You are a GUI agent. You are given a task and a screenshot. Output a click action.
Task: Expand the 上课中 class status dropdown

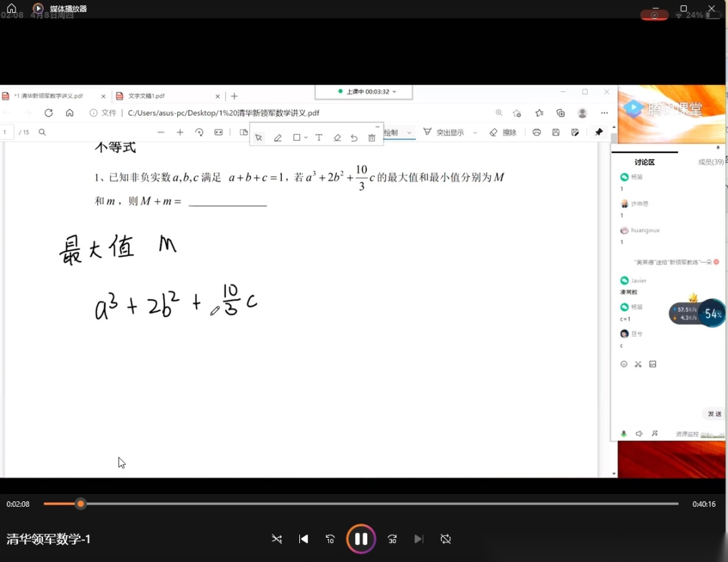(x=394, y=92)
